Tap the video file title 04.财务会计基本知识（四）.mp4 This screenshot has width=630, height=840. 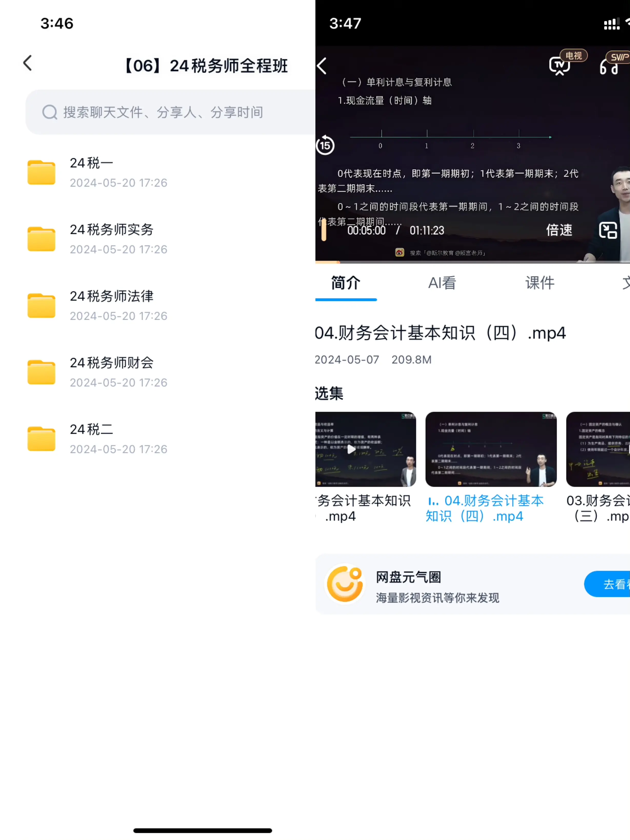441,333
